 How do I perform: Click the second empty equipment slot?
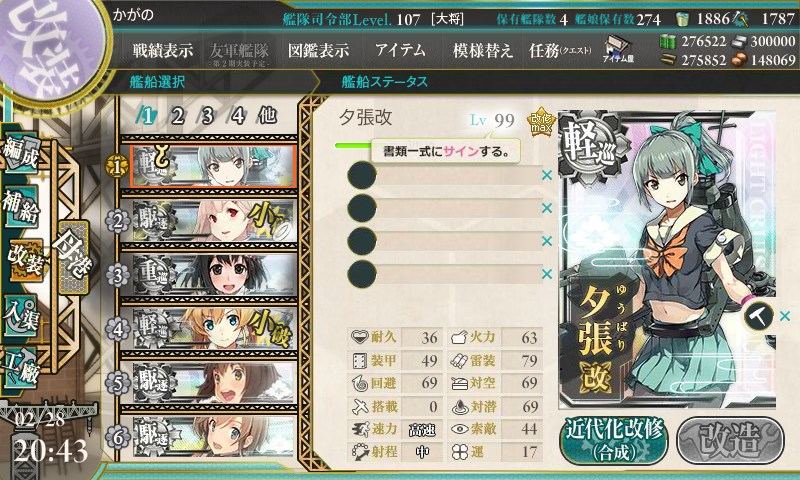445,208
